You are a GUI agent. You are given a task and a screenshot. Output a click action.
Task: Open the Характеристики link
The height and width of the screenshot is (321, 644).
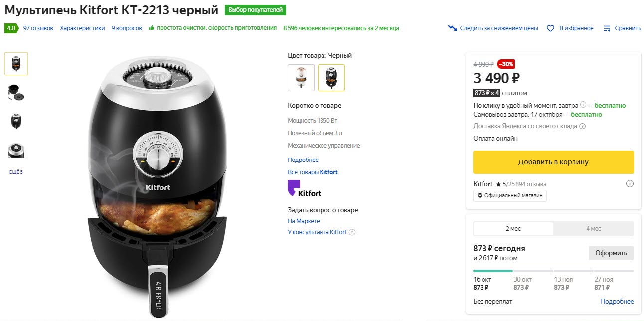pos(82,28)
